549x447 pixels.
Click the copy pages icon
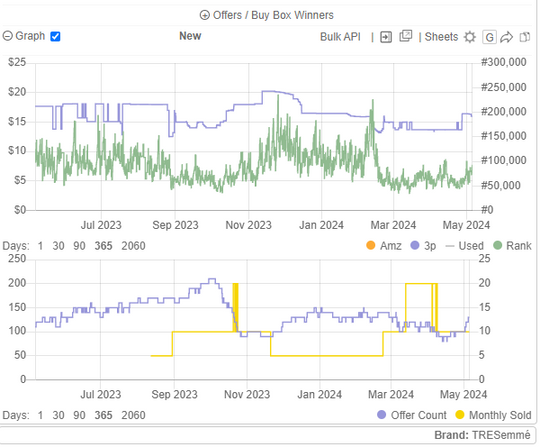pos(524,37)
